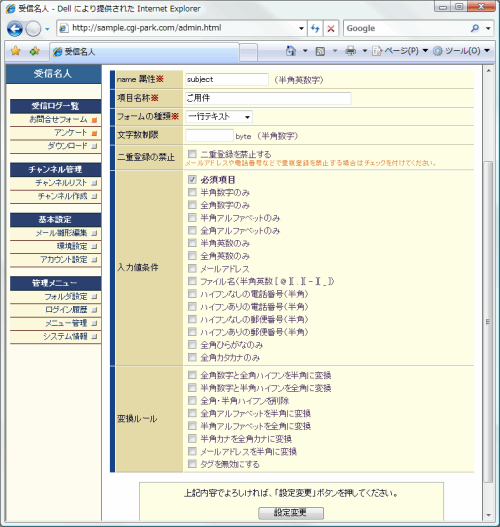Screen dimensions: 500x527
Task: Open アカウント設定 sidebar link
Action: tap(64, 259)
